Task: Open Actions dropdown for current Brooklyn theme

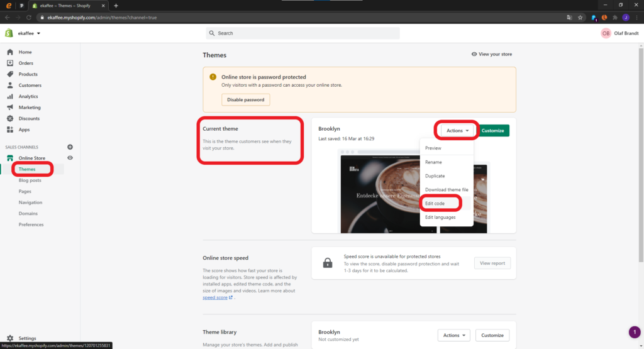Action: click(x=457, y=131)
